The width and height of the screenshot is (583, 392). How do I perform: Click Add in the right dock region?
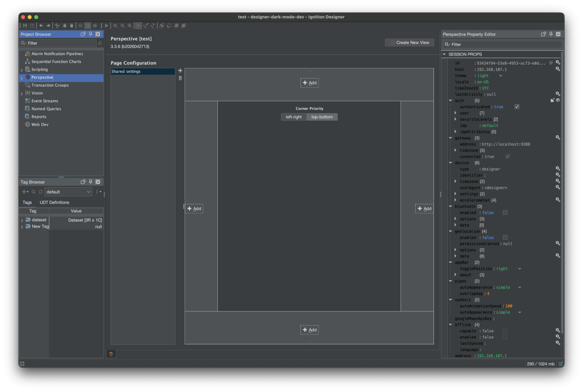point(424,209)
